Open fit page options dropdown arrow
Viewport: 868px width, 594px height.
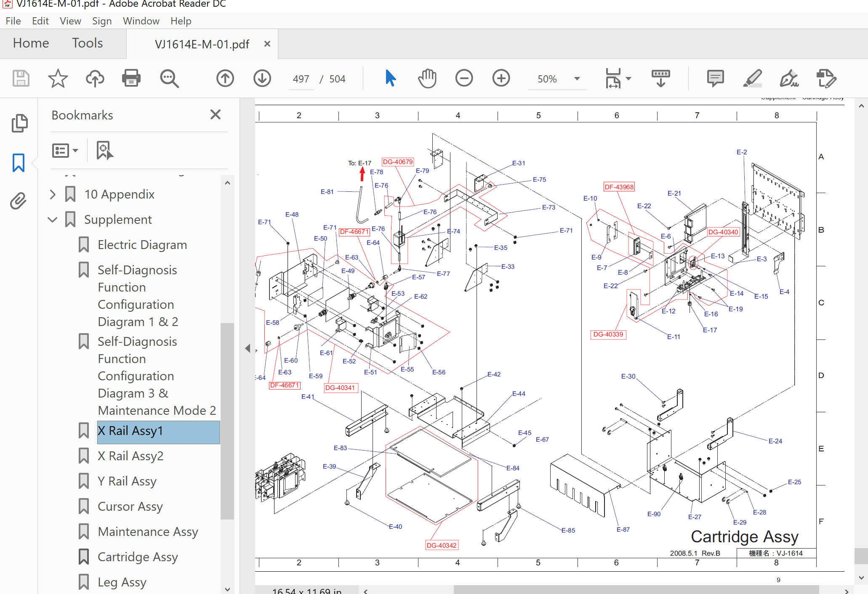pos(628,79)
